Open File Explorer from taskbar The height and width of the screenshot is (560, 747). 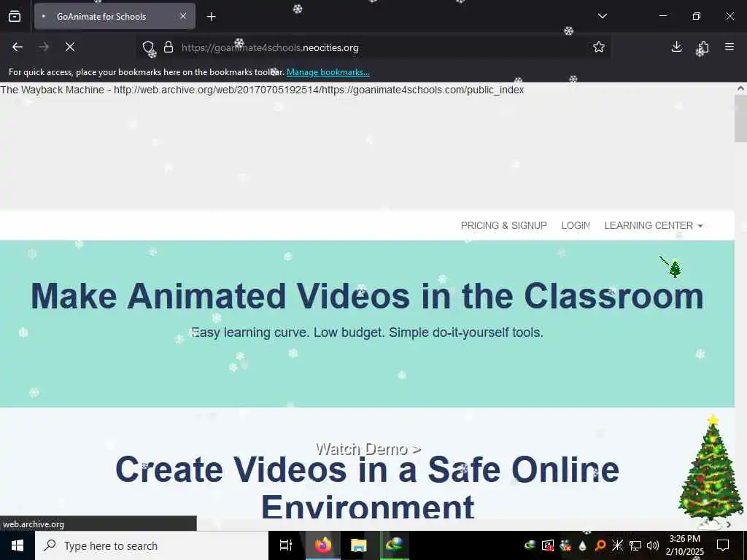click(x=359, y=545)
